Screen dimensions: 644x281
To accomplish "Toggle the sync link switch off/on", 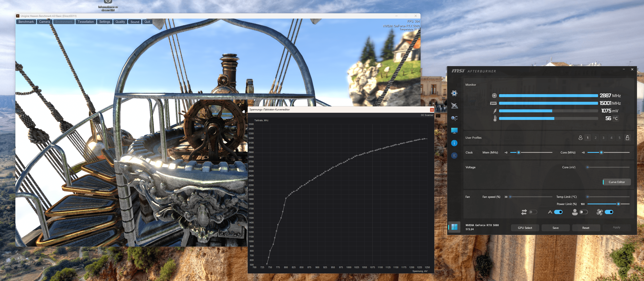I will (x=533, y=212).
